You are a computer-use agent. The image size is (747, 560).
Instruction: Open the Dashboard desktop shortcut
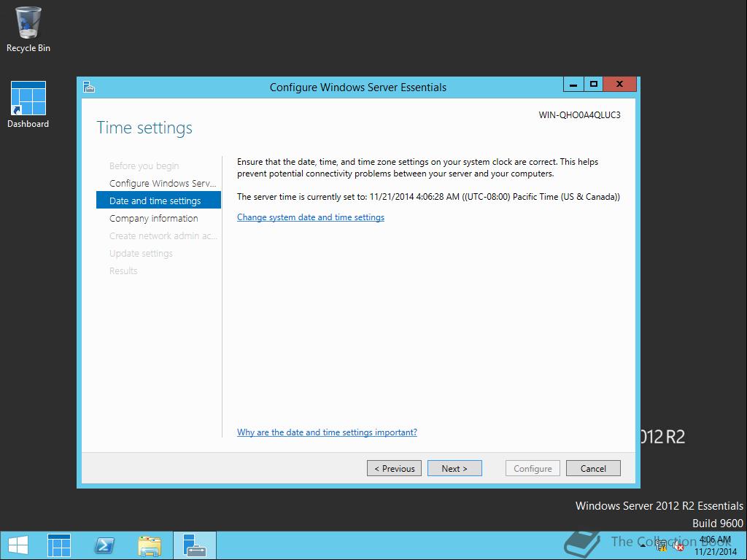point(28,104)
